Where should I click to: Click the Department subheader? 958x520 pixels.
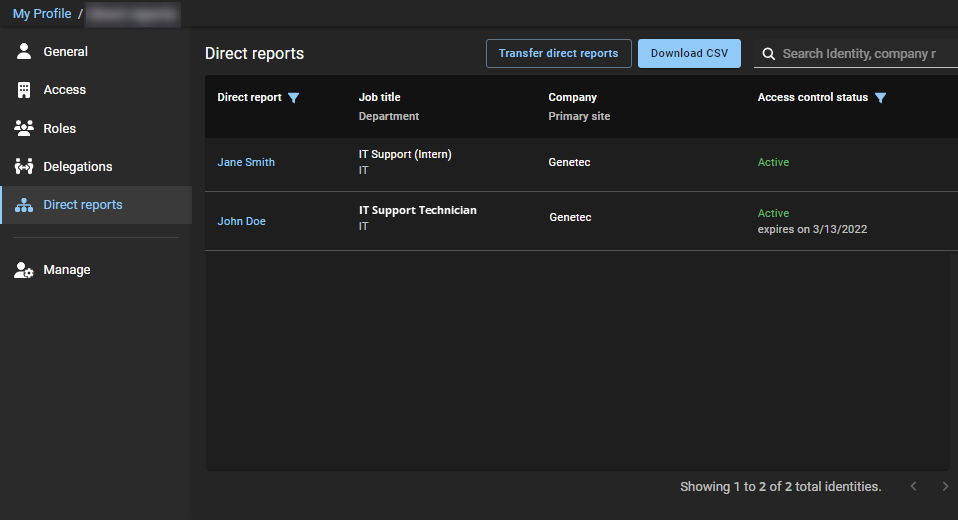[x=389, y=116]
